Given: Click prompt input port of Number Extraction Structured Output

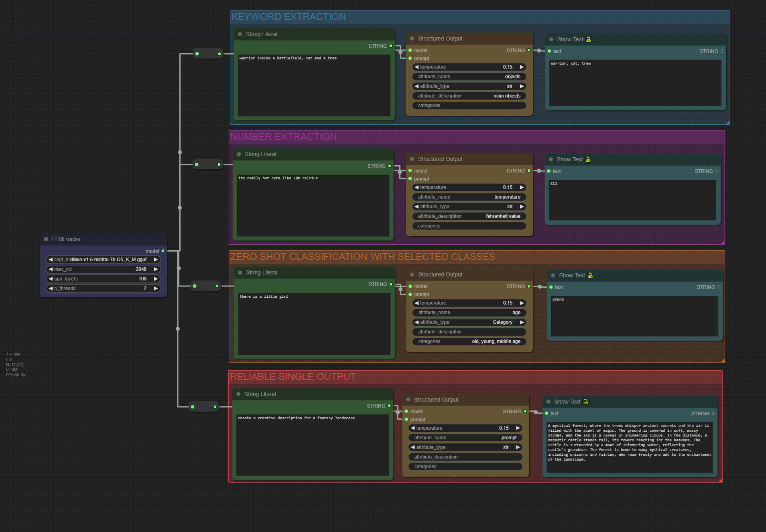Looking at the screenshot, I should click(410, 179).
